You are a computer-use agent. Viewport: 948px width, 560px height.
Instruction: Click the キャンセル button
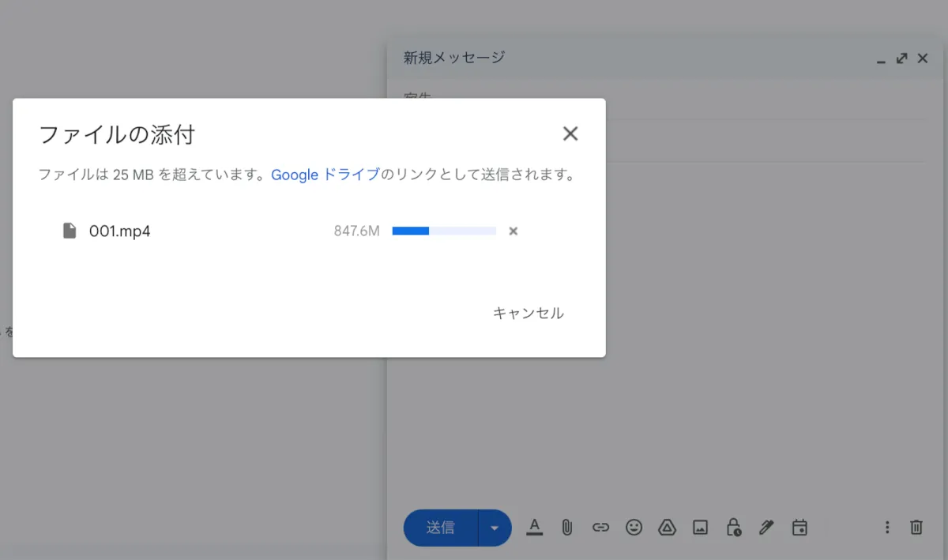(x=528, y=313)
